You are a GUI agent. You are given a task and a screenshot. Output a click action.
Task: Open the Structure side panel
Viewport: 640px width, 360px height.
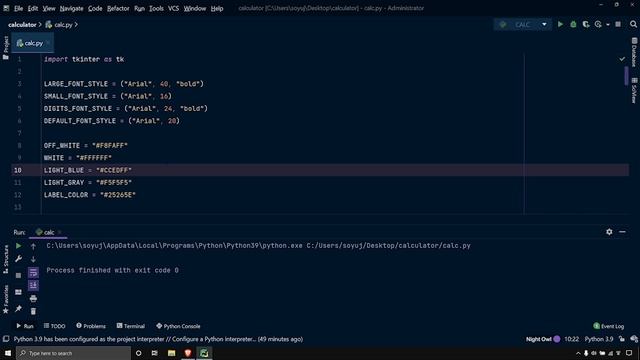[x=6, y=259]
